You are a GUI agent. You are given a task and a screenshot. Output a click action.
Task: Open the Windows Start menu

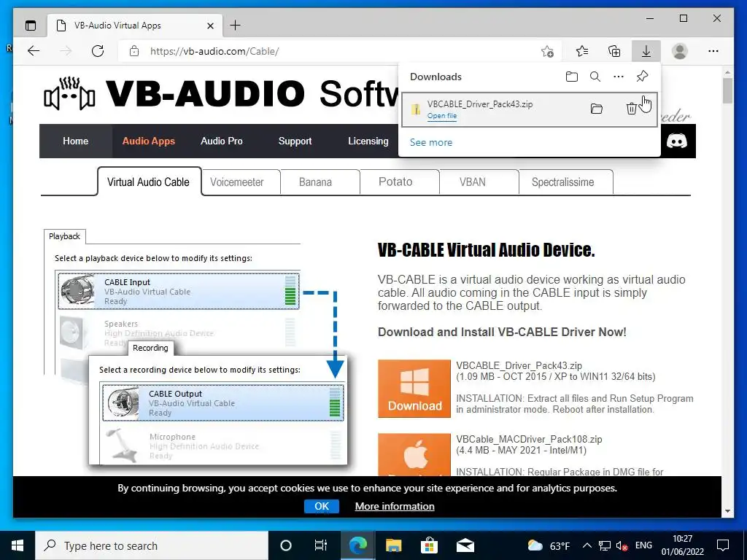click(18, 545)
